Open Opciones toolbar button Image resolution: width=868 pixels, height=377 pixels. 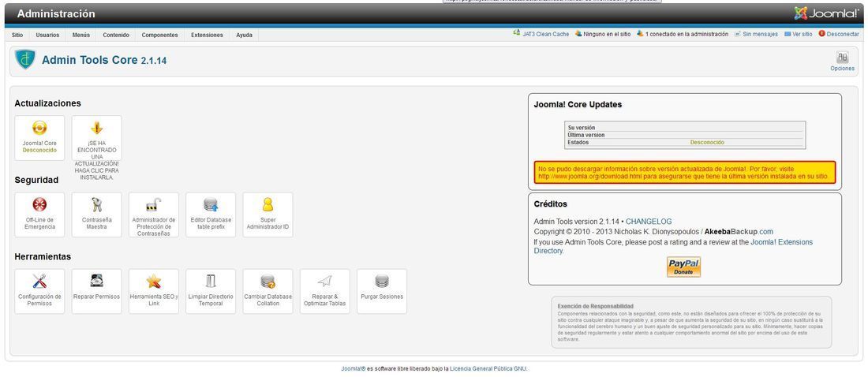(x=842, y=61)
